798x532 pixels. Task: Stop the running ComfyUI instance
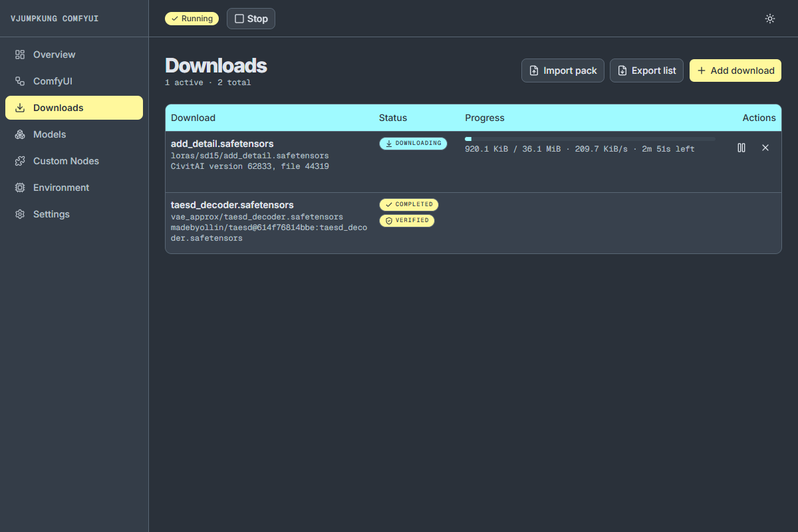(251, 19)
